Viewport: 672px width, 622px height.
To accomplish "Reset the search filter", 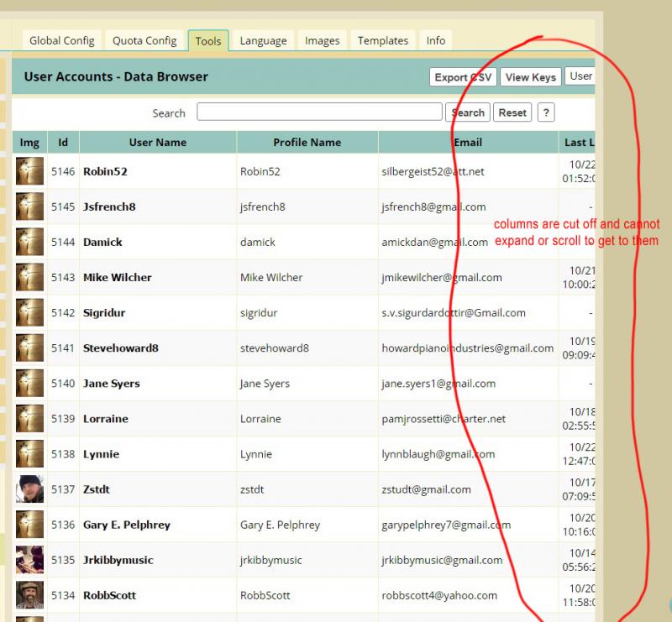I will (512, 112).
